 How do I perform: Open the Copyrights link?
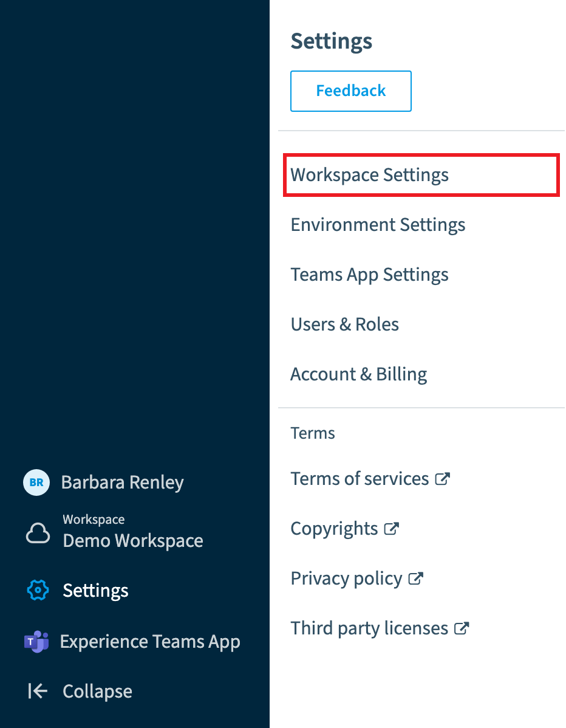pos(334,529)
